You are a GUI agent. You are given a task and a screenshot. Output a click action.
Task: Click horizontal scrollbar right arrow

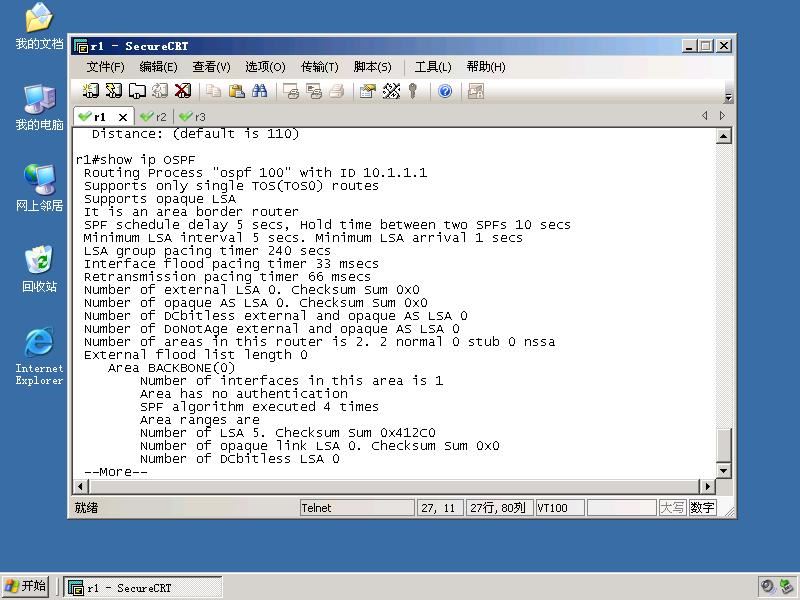pyautogui.click(x=707, y=487)
